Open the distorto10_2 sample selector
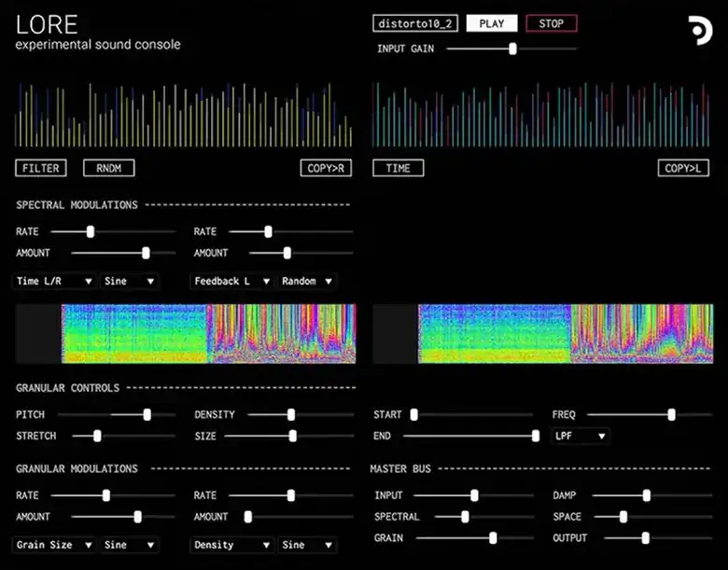The image size is (728, 570). (415, 23)
